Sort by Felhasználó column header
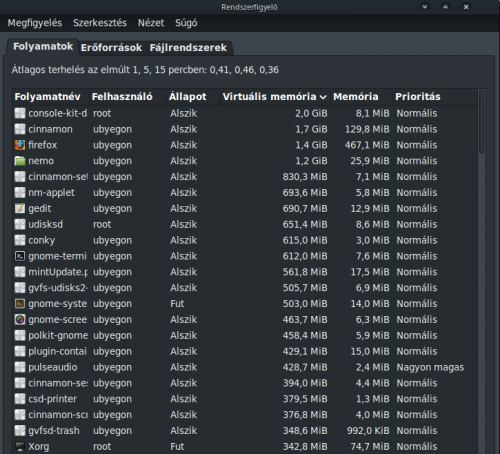500x454 pixels. click(x=128, y=97)
